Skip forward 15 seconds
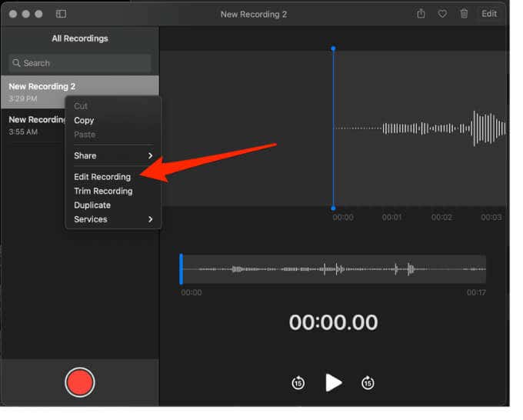The image size is (523, 420). coord(368,383)
